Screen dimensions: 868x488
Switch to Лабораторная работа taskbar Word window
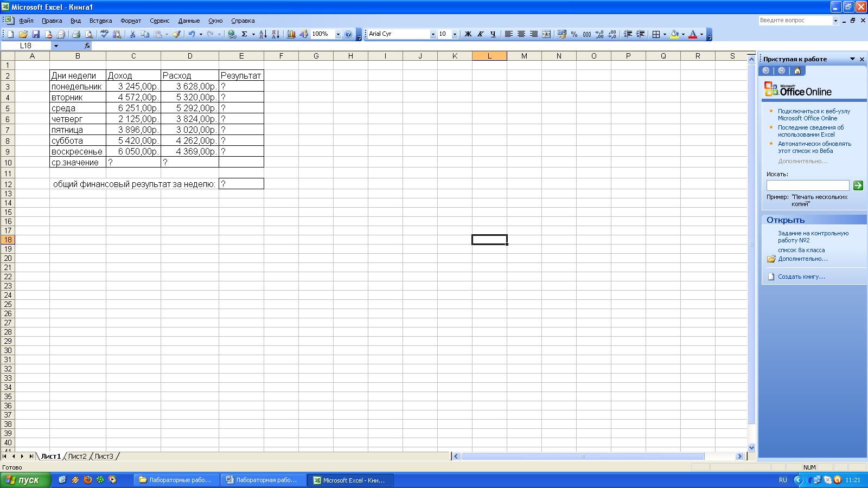(x=263, y=480)
